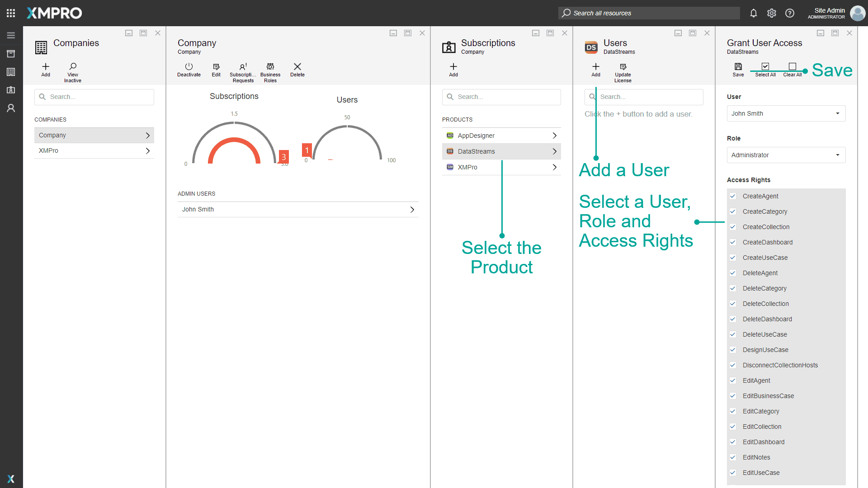Uncheck the CreateAgent access right

click(x=733, y=196)
